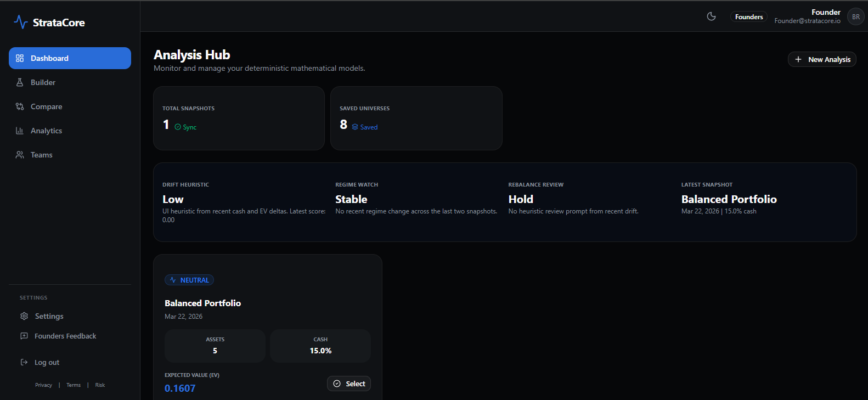Open the Terms link
868x400 pixels.
tap(74, 385)
